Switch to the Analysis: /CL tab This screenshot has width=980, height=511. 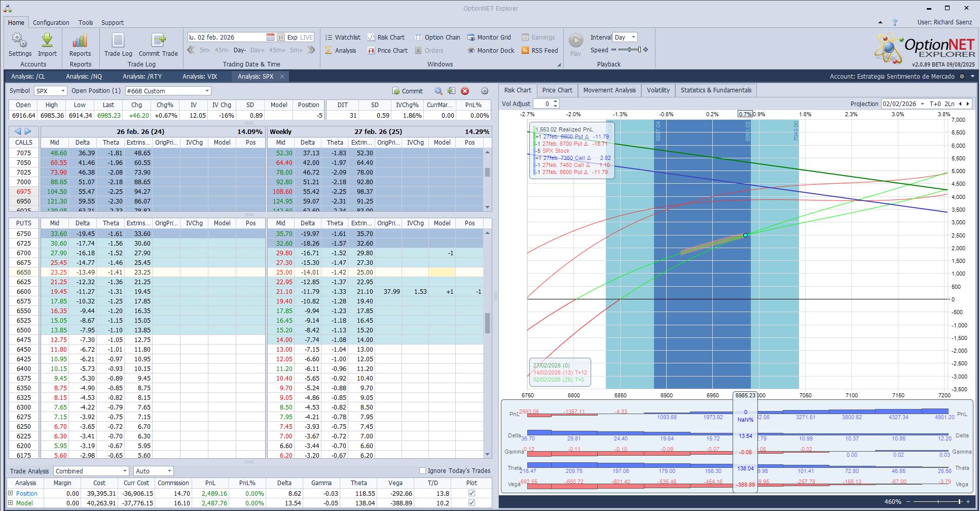click(28, 76)
